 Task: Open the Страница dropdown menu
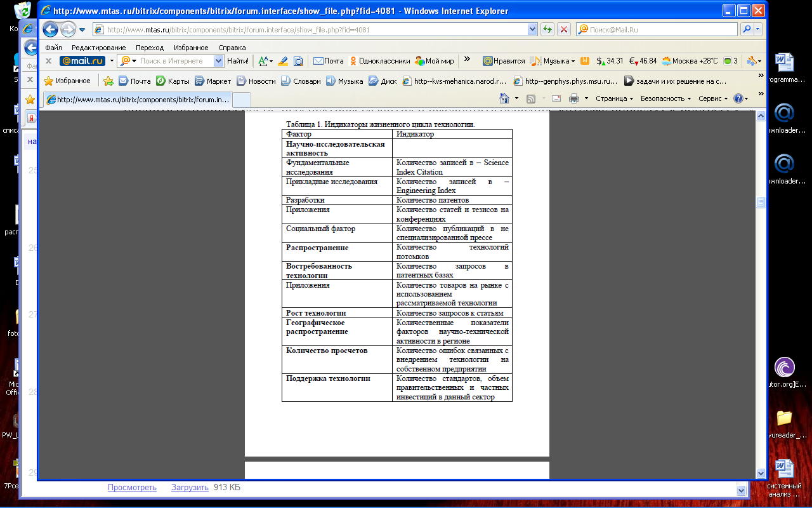click(x=614, y=98)
